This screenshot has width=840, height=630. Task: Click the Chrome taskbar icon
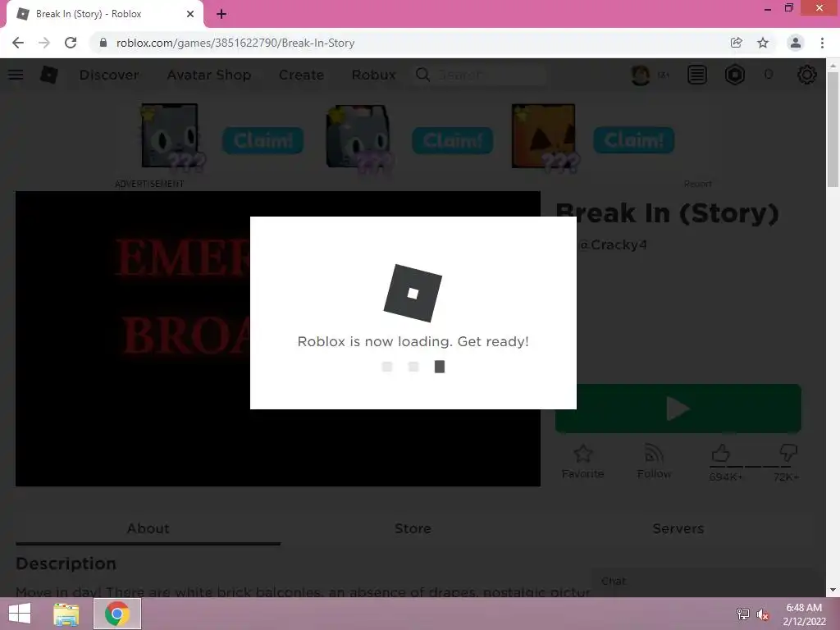click(x=117, y=614)
